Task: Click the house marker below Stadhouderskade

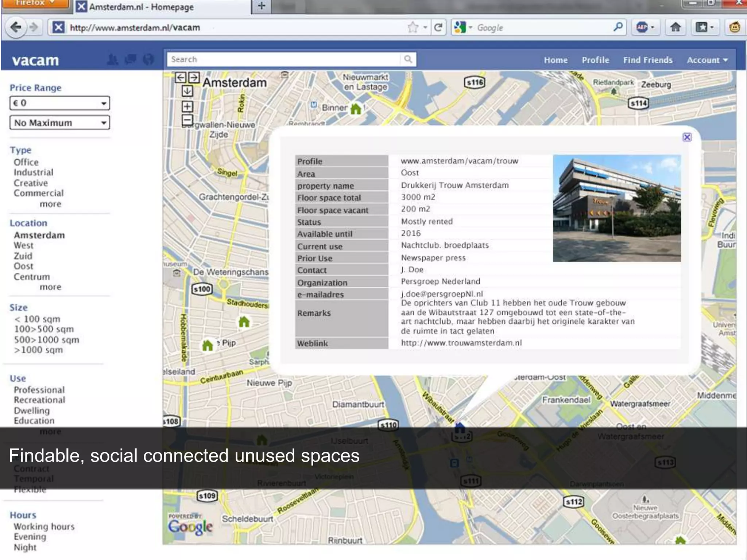Action: [x=244, y=322]
